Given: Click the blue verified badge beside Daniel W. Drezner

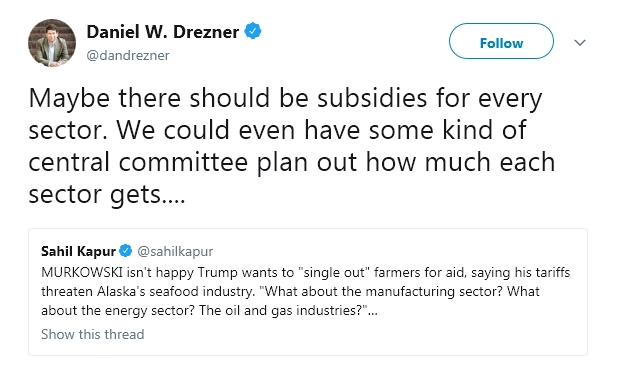Looking at the screenshot, I should [x=253, y=32].
